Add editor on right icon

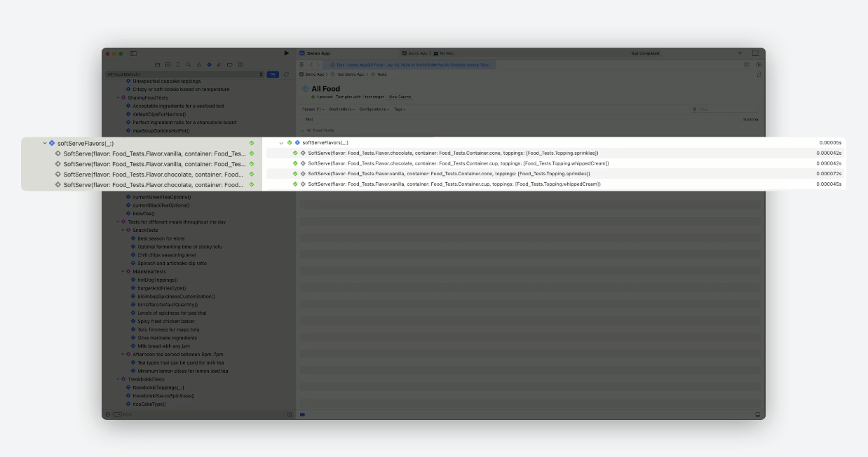(x=758, y=64)
